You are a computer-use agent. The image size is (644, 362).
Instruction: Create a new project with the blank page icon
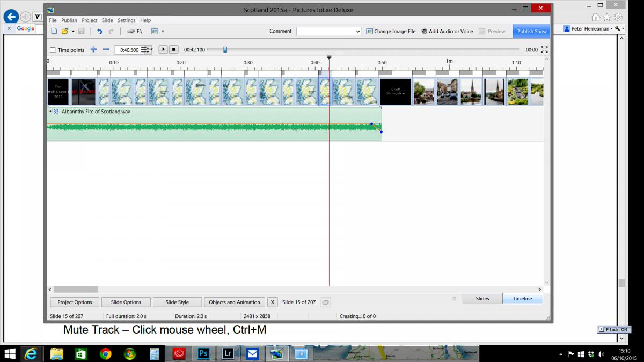54,32
